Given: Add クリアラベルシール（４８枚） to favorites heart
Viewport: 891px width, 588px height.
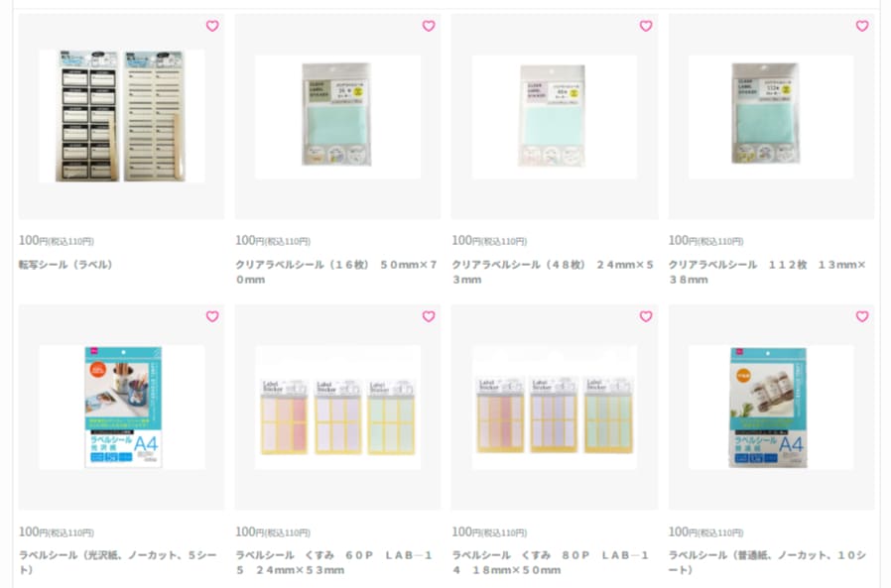Looking at the screenshot, I should click(x=646, y=26).
